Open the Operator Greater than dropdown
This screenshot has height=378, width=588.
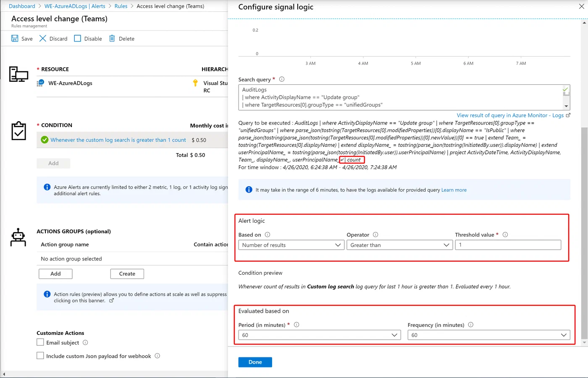(400, 245)
